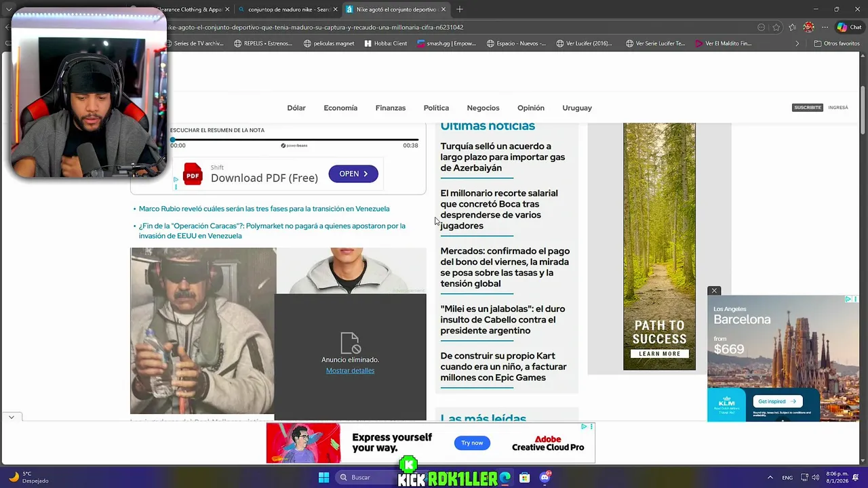Open the 'smash.gg | Empow...' bookmark
The height and width of the screenshot is (488, 868).
pyautogui.click(x=446, y=43)
